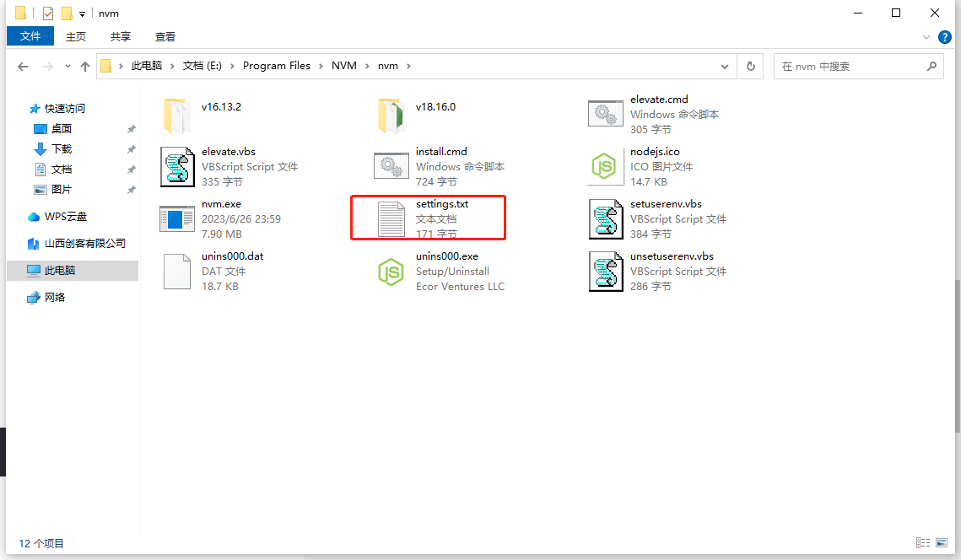Open the 文件 menu tab

[30, 36]
